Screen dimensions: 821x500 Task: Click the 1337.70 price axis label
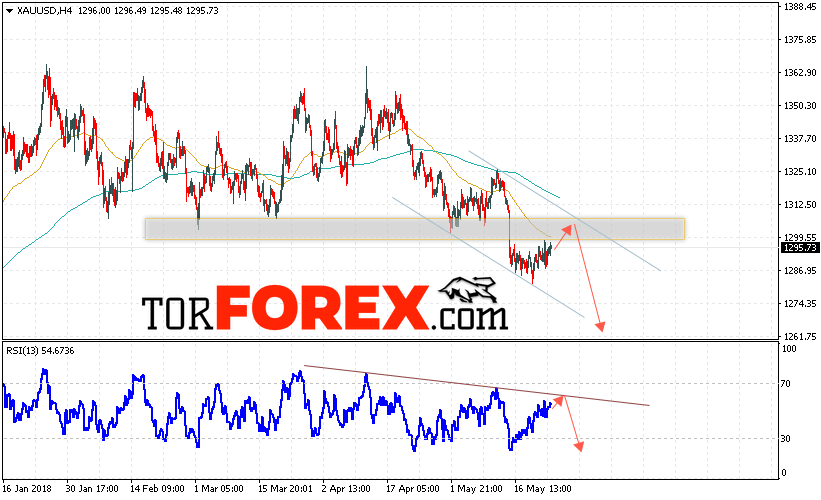(x=800, y=139)
